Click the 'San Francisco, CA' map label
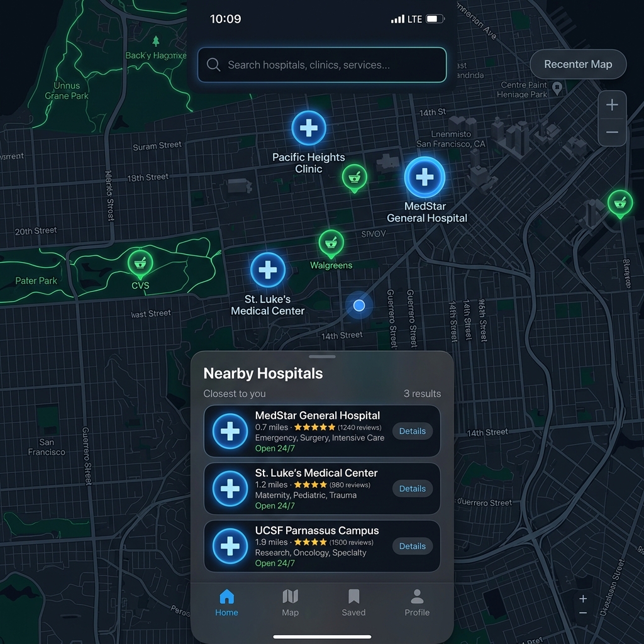Screen dimensions: 644x644 [x=450, y=144]
